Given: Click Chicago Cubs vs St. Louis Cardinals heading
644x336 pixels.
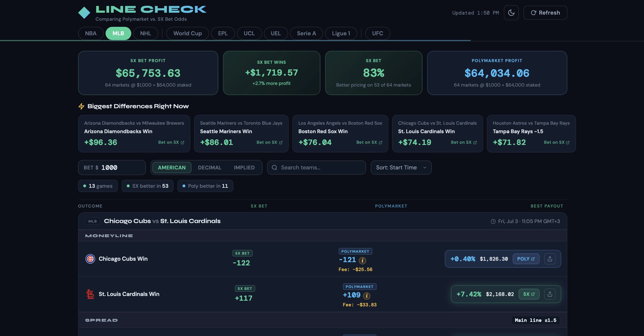Looking at the screenshot, I should [162, 221].
